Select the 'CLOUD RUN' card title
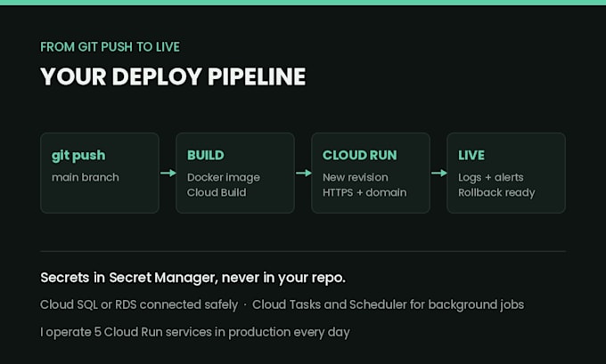This screenshot has height=364, width=606. [359, 155]
